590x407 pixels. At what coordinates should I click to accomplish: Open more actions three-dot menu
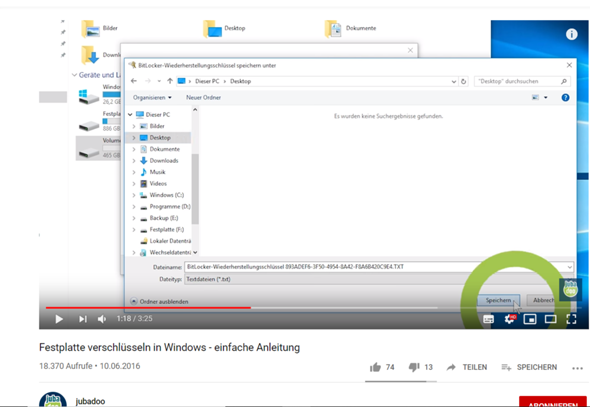pos(577,368)
